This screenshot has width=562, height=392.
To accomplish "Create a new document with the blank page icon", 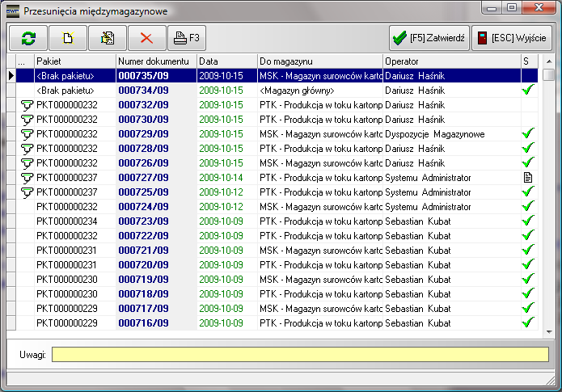I will click(x=68, y=38).
